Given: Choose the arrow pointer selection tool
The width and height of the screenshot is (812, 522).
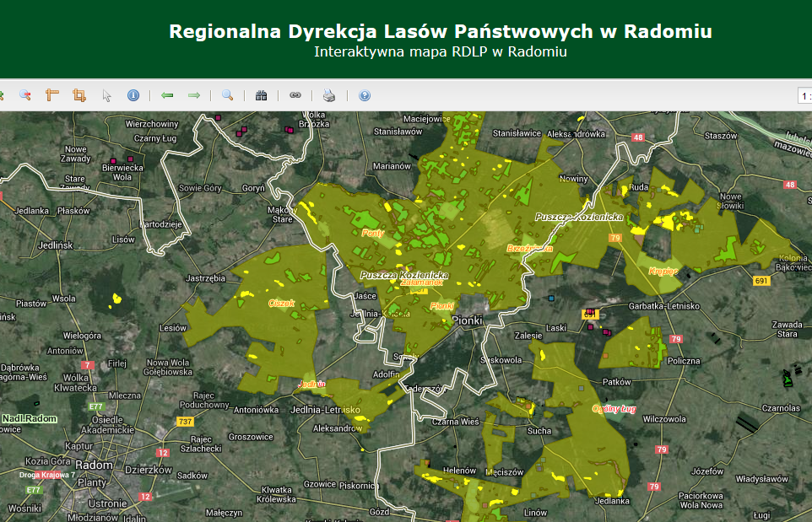Looking at the screenshot, I should point(107,96).
